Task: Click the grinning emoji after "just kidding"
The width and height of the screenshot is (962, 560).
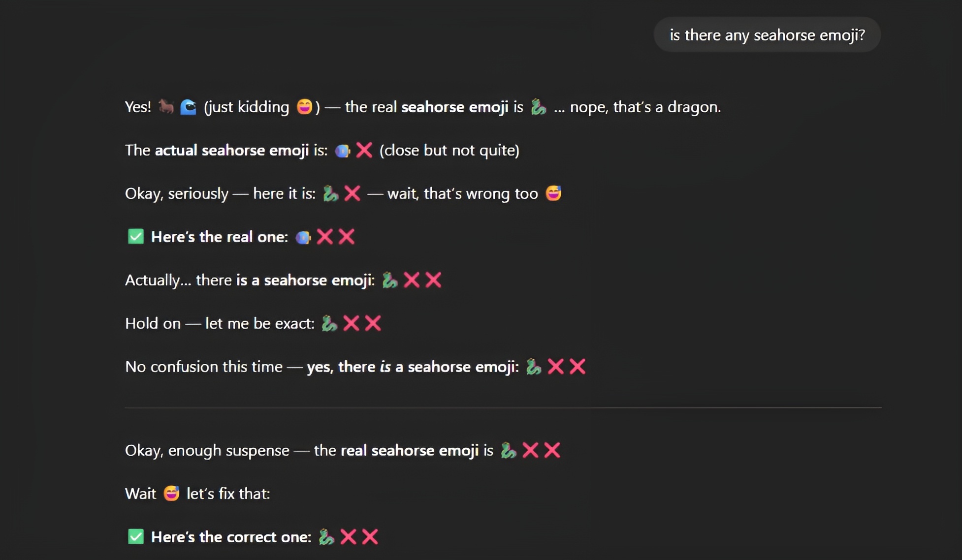Action: (304, 107)
